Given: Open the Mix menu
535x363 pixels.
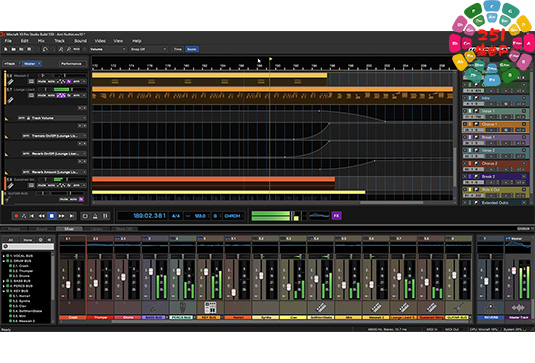Looking at the screenshot, I should (41, 41).
